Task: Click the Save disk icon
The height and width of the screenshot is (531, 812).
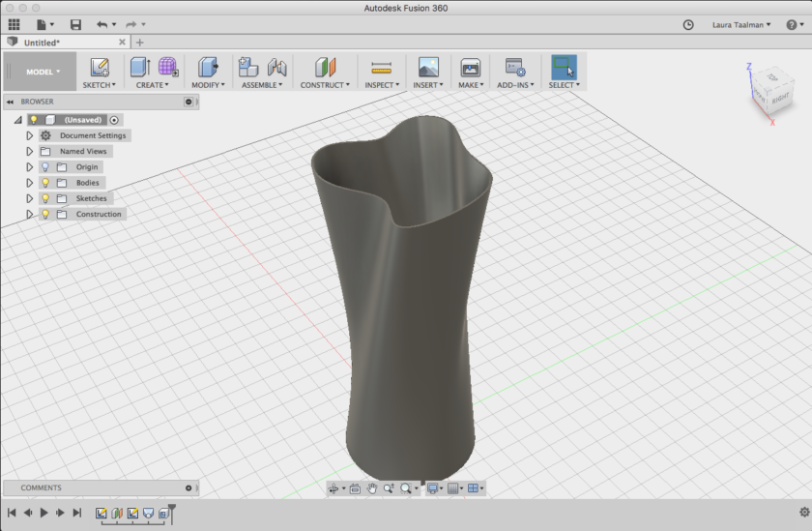Action: [75, 24]
